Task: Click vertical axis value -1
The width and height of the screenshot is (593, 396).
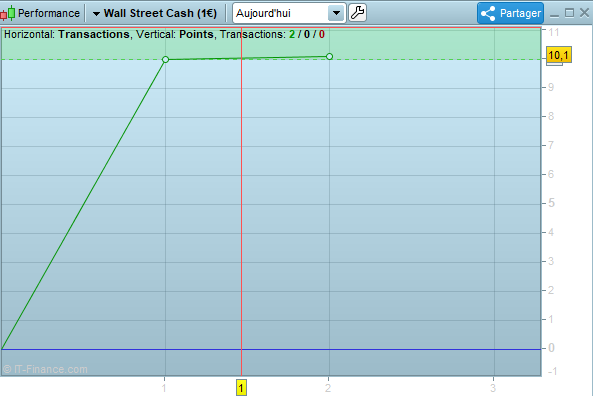Action: coord(553,371)
